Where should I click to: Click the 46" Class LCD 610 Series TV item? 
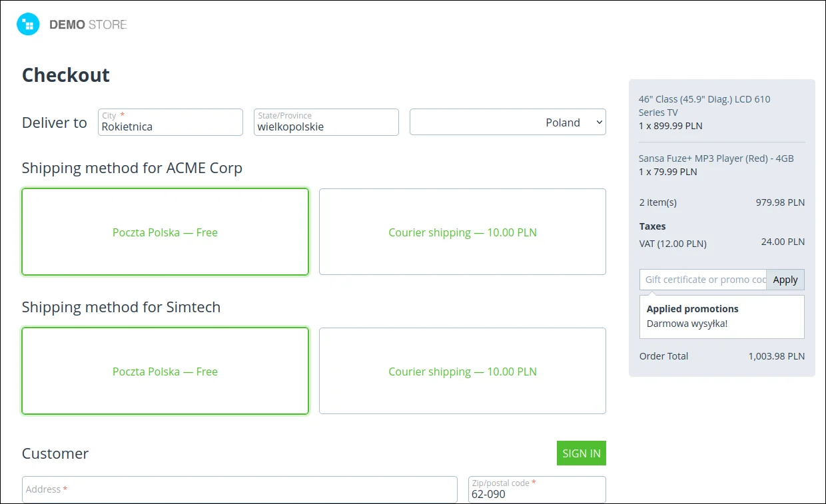coord(704,106)
